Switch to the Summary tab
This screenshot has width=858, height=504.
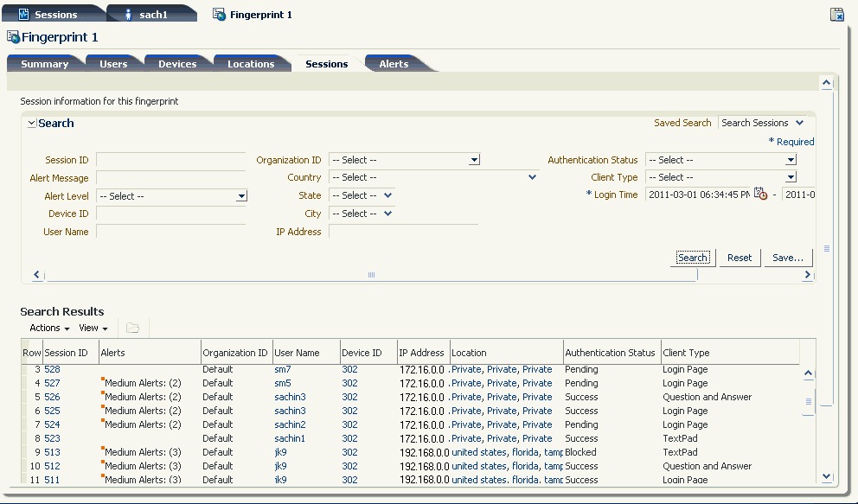[44, 63]
